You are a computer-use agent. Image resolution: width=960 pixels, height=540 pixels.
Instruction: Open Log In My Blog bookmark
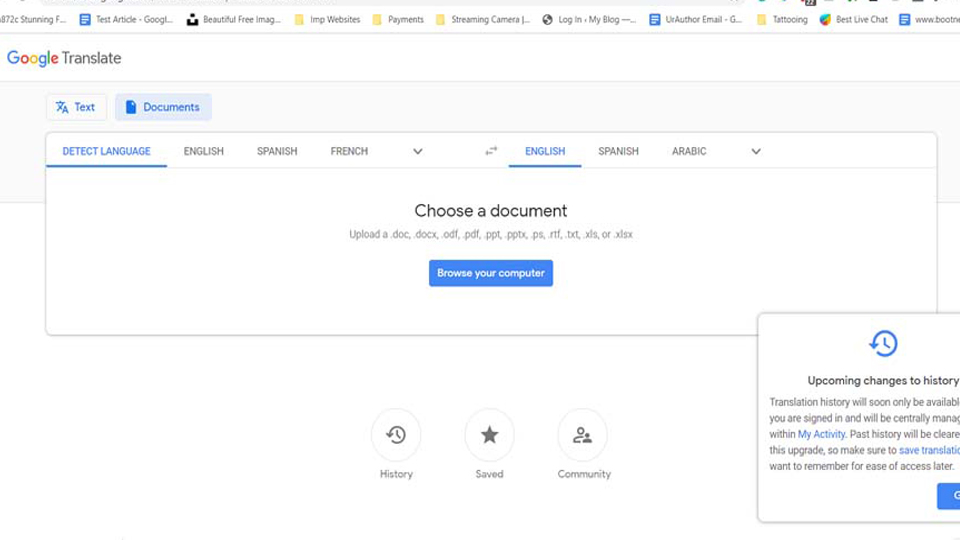590,20
